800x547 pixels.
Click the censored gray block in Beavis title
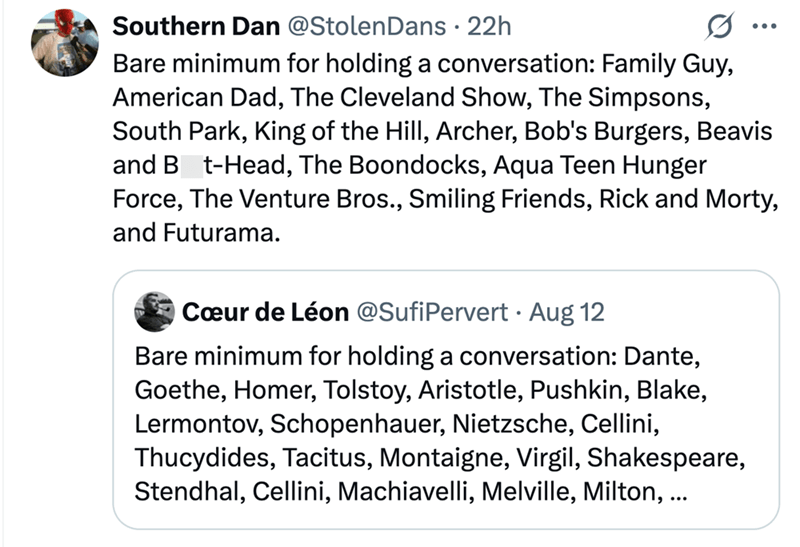tap(192, 165)
